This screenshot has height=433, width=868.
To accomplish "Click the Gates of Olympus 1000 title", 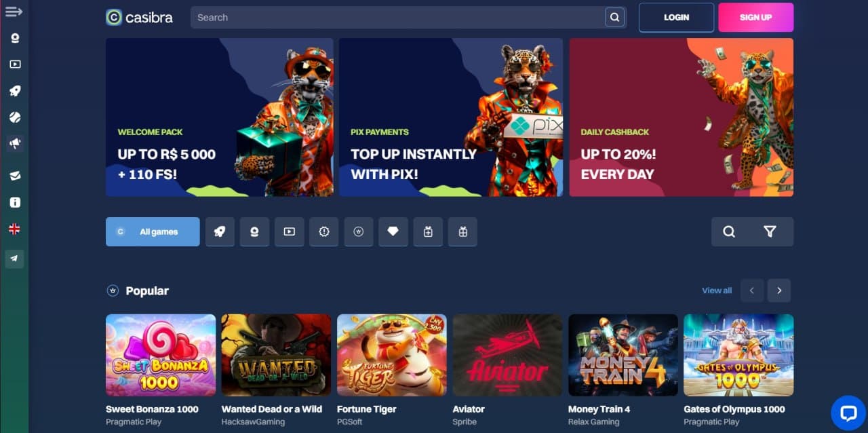I will tap(734, 409).
